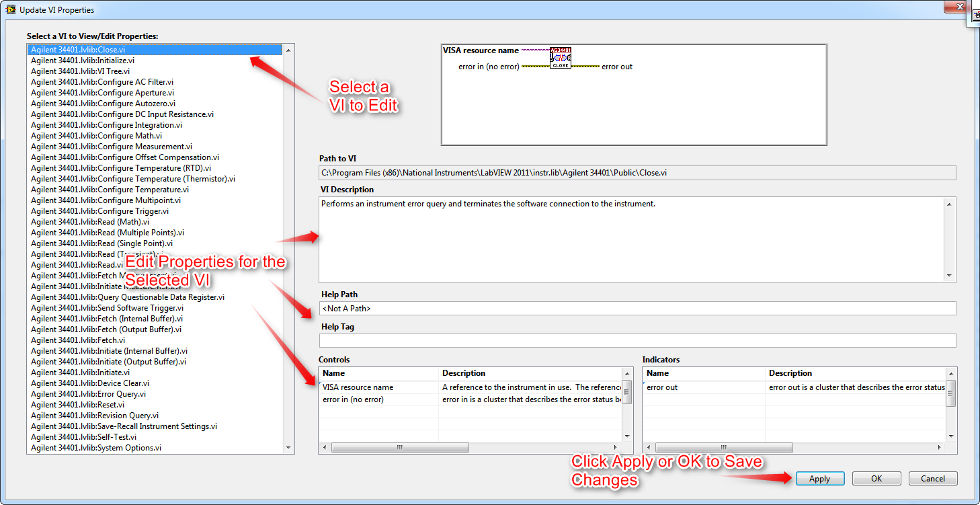Select Configure Trigger.vi entry
The height and width of the screenshot is (505, 980).
tap(155, 211)
